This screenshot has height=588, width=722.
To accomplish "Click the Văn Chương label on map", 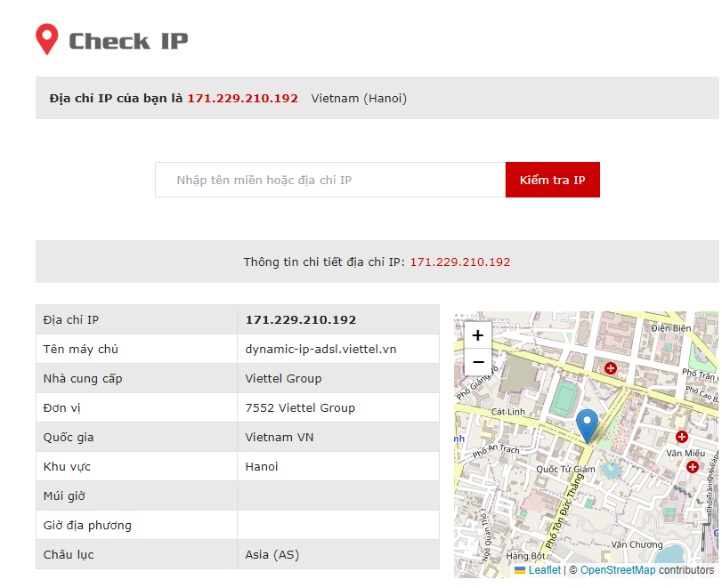I will tap(637, 544).
